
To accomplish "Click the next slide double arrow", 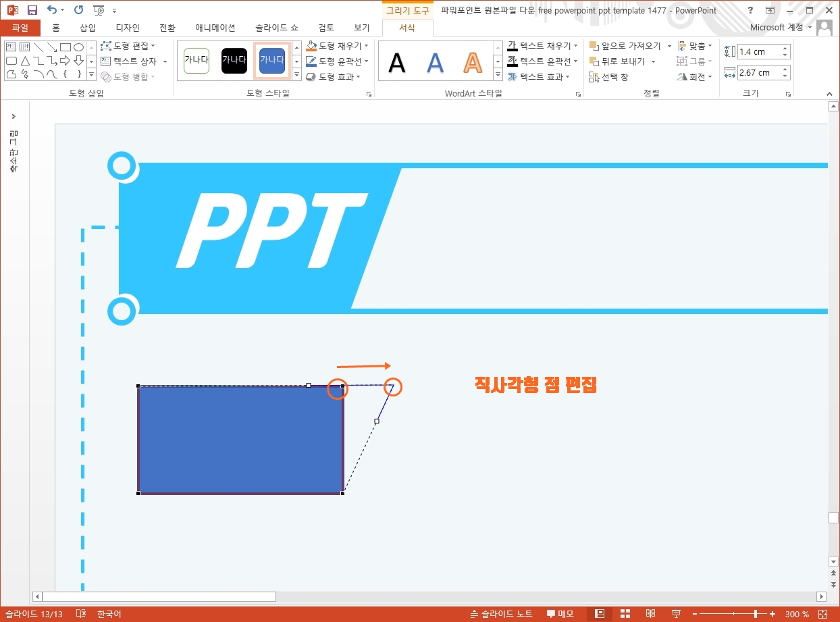I will tap(834, 584).
